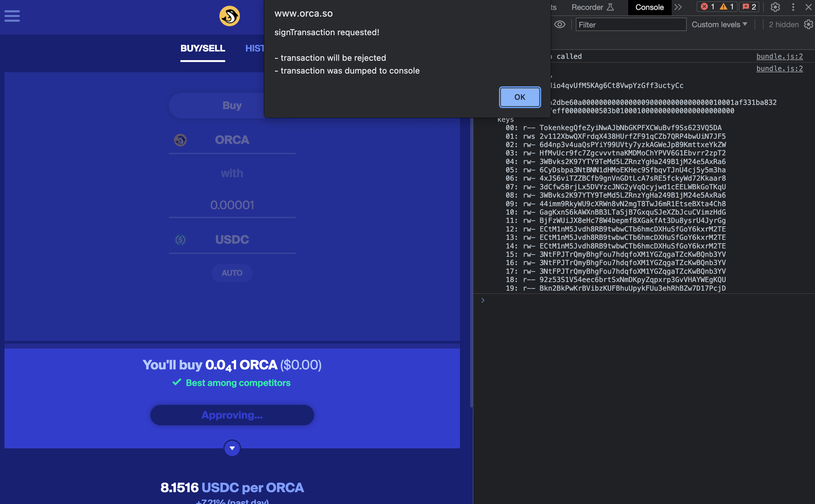Select the ORCA token selector
The height and width of the screenshot is (504, 815).
[x=232, y=140]
